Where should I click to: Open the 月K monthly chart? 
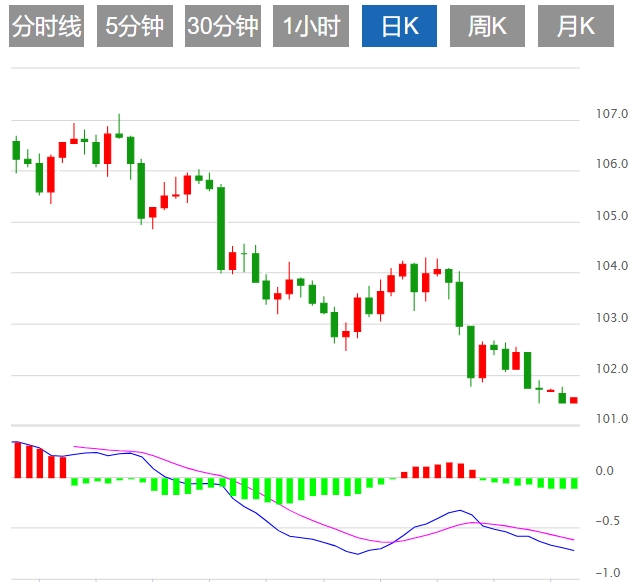coord(575,26)
